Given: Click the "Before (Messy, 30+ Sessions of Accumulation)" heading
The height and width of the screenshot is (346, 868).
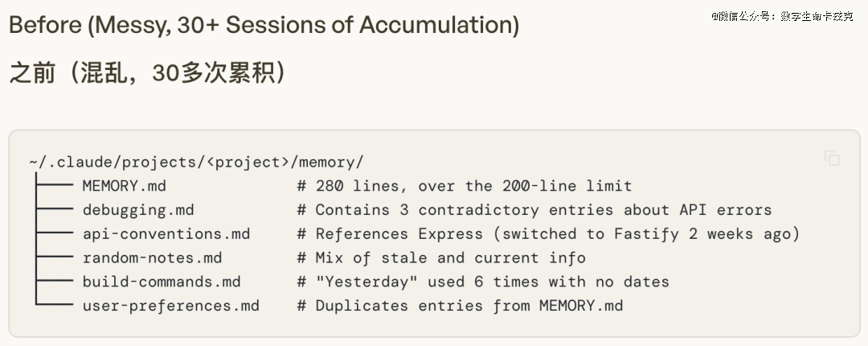Looking at the screenshot, I should point(264,25).
